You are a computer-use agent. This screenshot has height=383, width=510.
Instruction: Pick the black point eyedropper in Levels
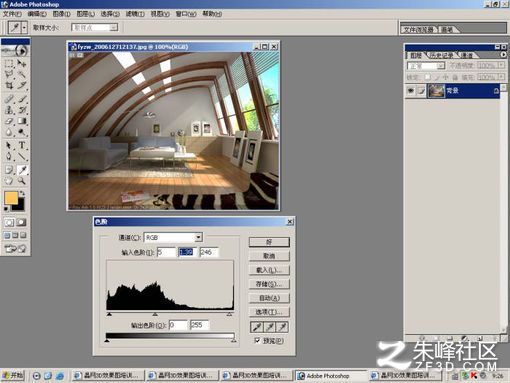tap(257, 327)
